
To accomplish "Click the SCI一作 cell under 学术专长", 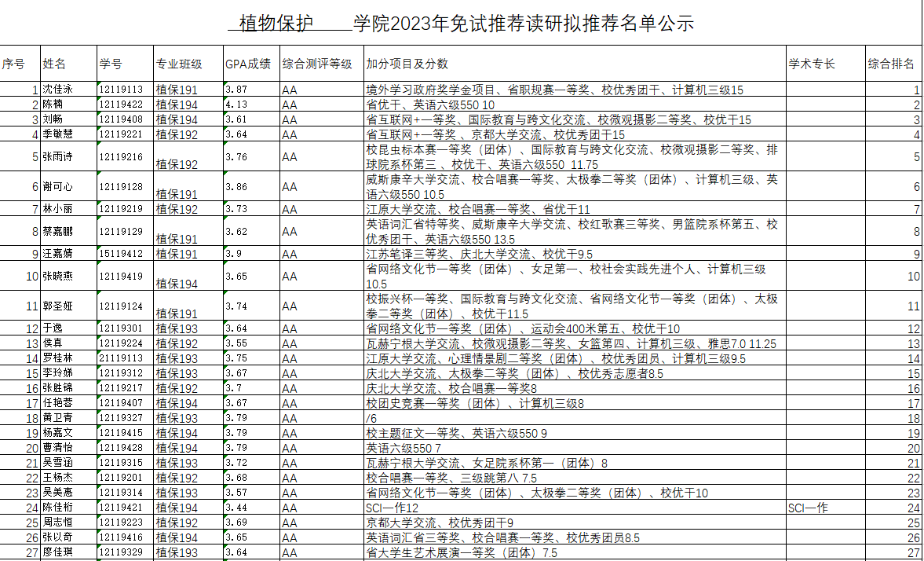I will pyautogui.click(x=824, y=508).
